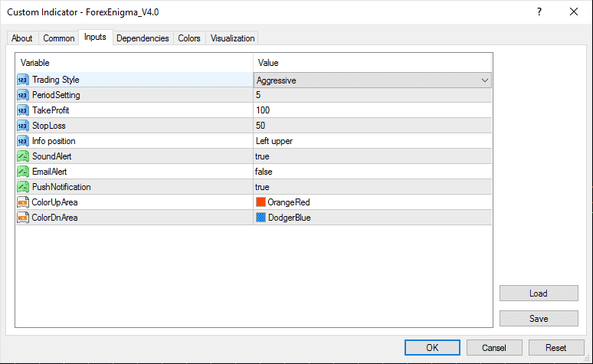Image resolution: width=593 pixels, height=364 pixels.
Task: Close the Custom Indicator dialog window
Action: click(574, 11)
